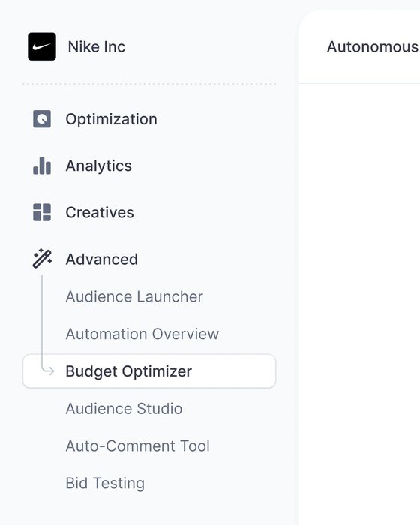Click the Analytics bar chart icon
This screenshot has width=420, height=525.
click(42, 166)
